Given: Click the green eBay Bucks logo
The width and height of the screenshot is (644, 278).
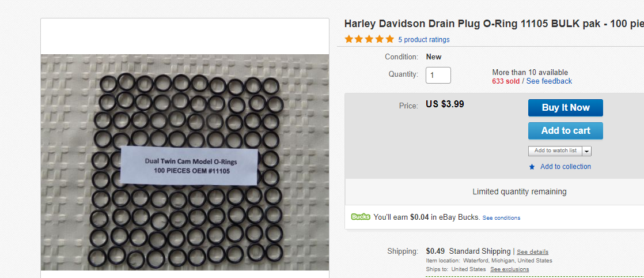Looking at the screenshot, I should tap(361, 217).
